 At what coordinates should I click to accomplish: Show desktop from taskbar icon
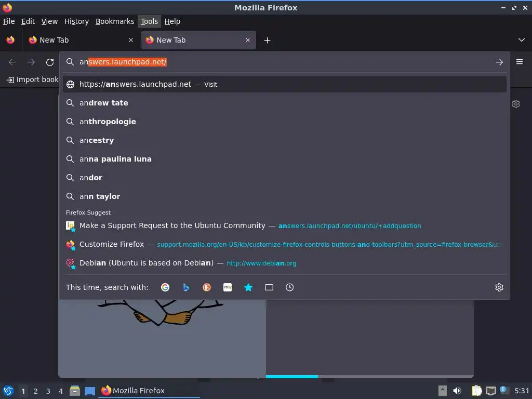pos(89,391)
